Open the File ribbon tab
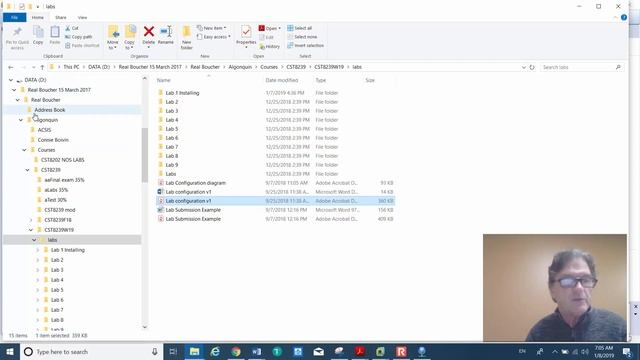This screenshot has width=640, height=360. [x=15, y=18]
